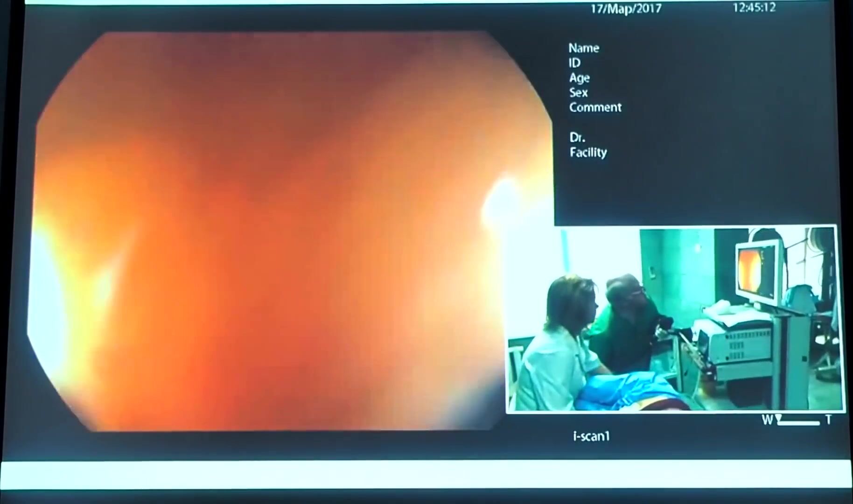Click the zoom level slider bar
The height and width of the screenshot is (504, 853).
tap(799, 423)
